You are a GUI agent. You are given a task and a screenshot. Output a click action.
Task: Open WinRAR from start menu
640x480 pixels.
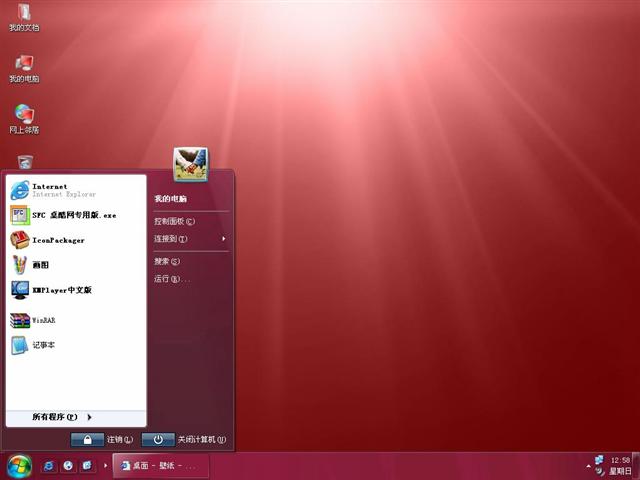[76, 320]
